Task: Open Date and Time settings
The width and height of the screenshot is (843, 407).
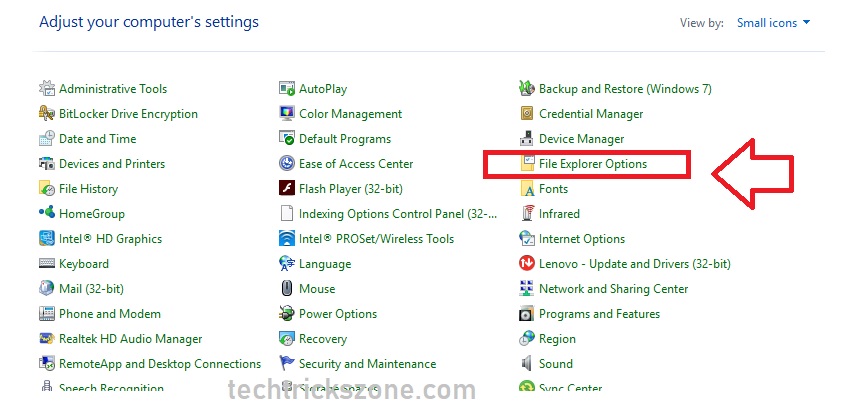Action: click(x=97, y=139)
